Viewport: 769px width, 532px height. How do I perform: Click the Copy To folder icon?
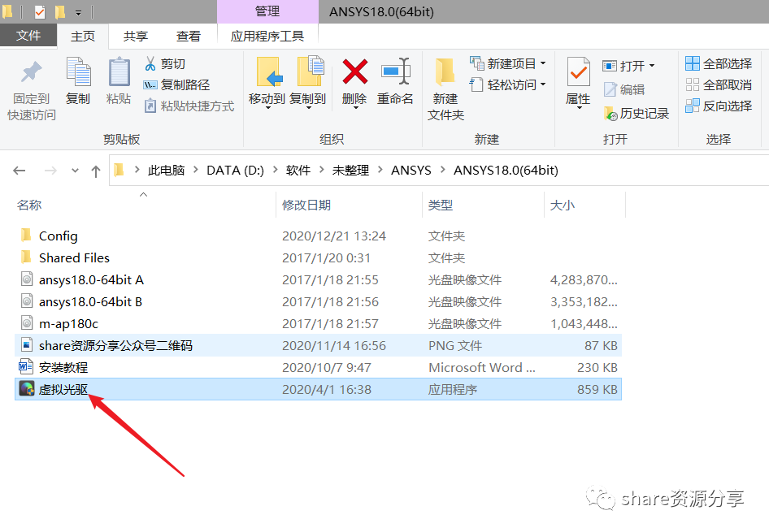pyautogui.click(x=310, y=71)
